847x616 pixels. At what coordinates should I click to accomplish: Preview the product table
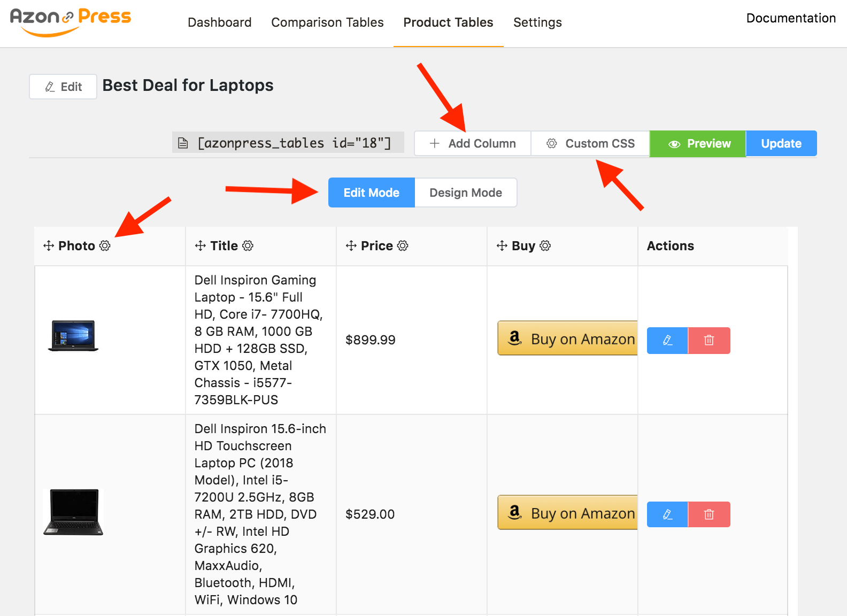698,143
